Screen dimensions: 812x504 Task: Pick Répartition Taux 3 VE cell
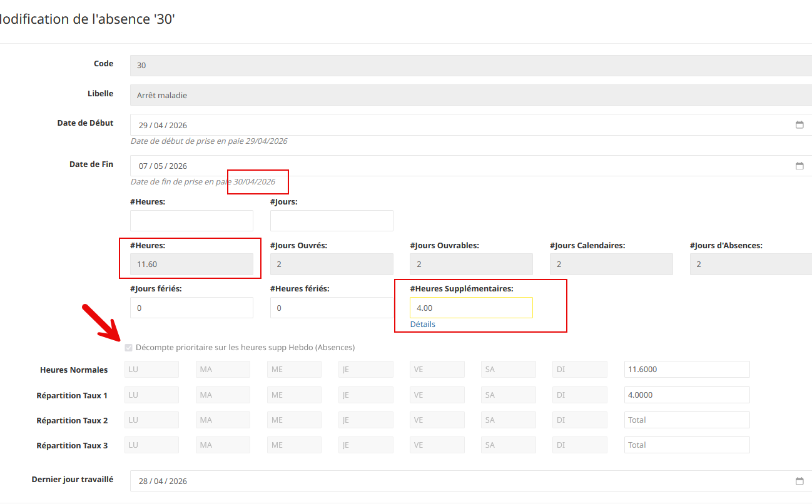pos(437,445)
